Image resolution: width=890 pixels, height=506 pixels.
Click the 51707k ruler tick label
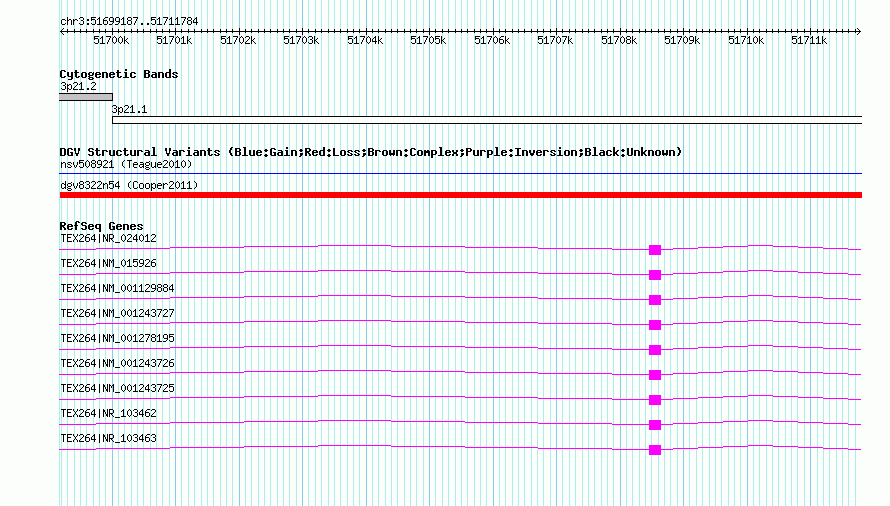(555, 40)
